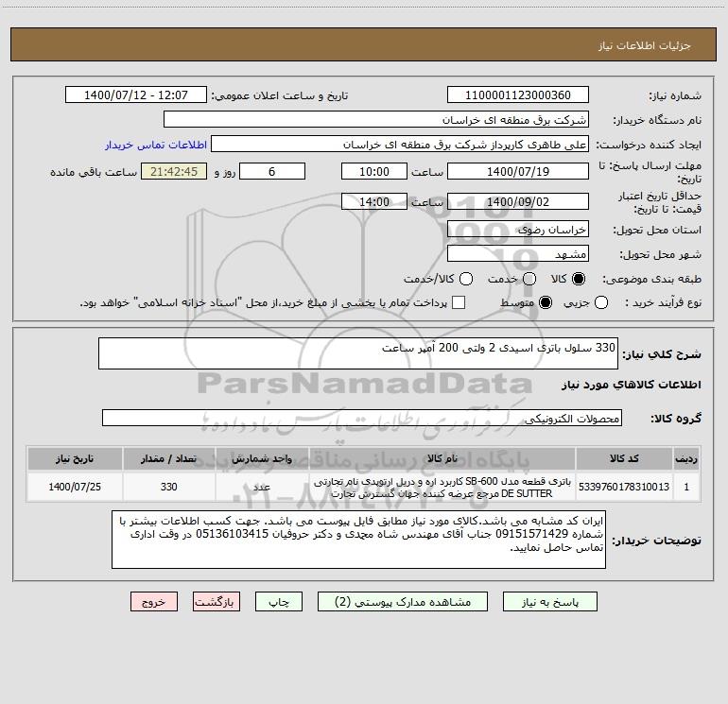Screen dimensions: 728x704
Task: Click item code 5339760178310013 cell
Action: coord(624,487)
